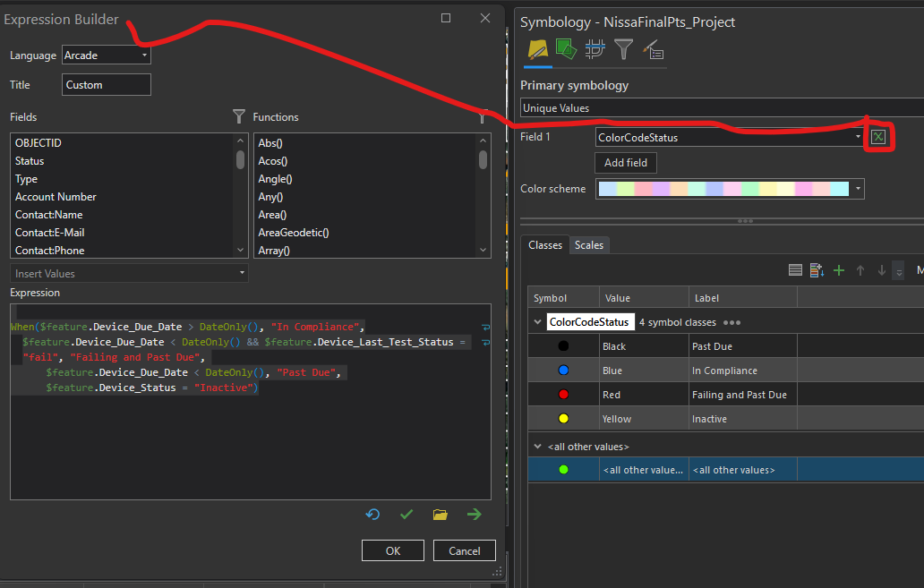This screenshot has width=924, height=588.
Task: Open the Primary symbology tab icon
Action: [x=538, y=50]
